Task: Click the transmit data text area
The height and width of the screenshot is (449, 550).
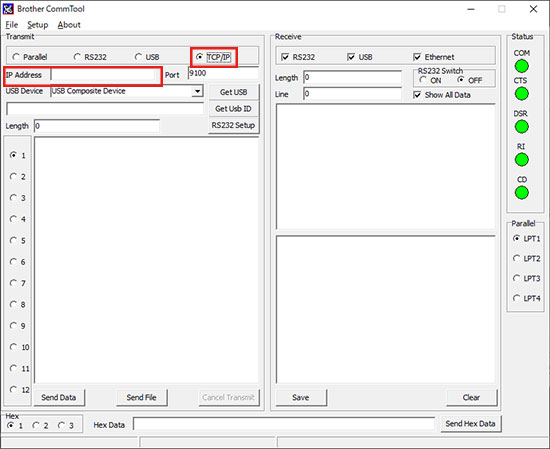Action: click(x=147, y=260)
